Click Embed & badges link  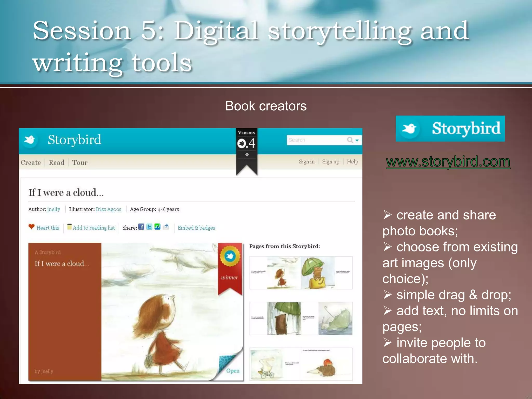(x=196, y=228)
